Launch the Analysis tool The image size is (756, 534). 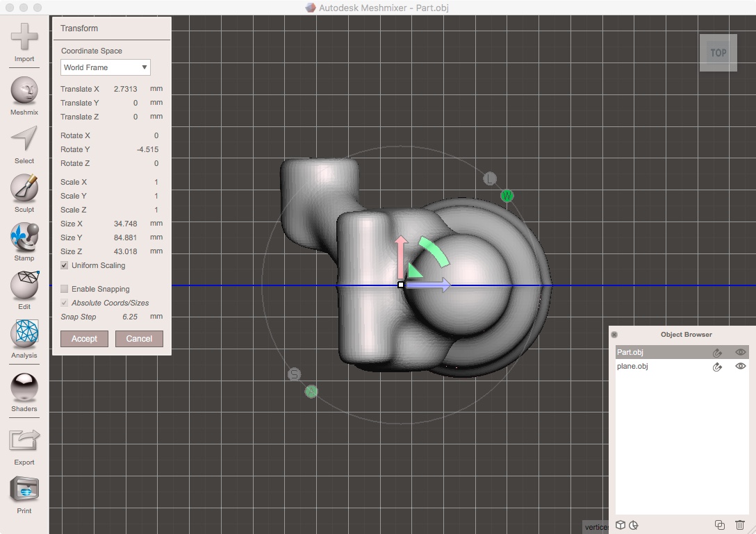pyautogui.click(x=24, y=335)
